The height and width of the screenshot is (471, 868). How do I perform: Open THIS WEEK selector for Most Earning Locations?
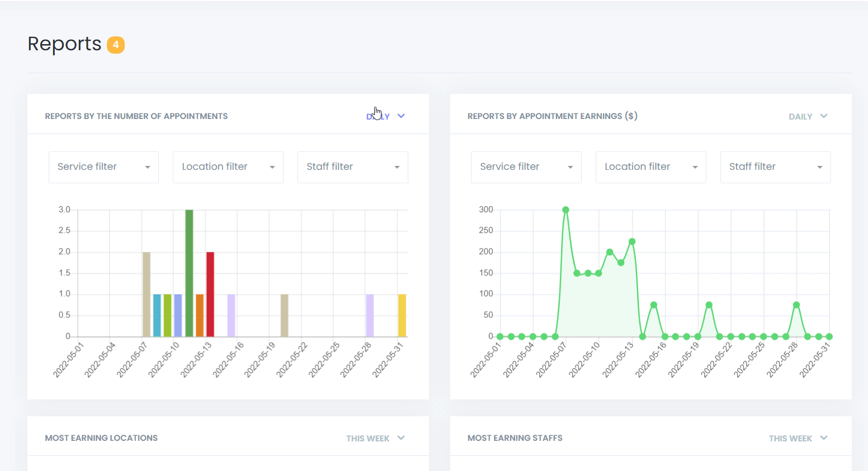[366, 438]
